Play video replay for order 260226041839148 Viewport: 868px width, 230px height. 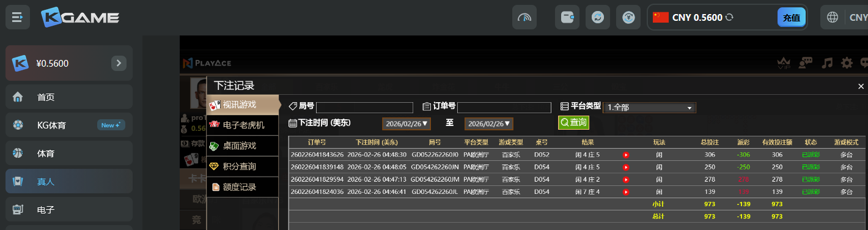(x=626, y=167)
